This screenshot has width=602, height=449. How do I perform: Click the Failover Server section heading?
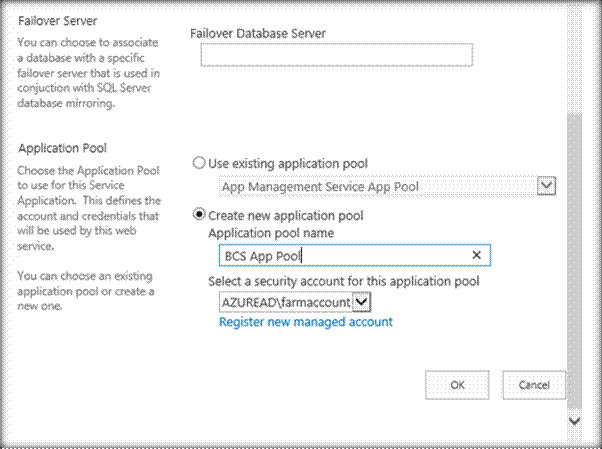[59, 20]
